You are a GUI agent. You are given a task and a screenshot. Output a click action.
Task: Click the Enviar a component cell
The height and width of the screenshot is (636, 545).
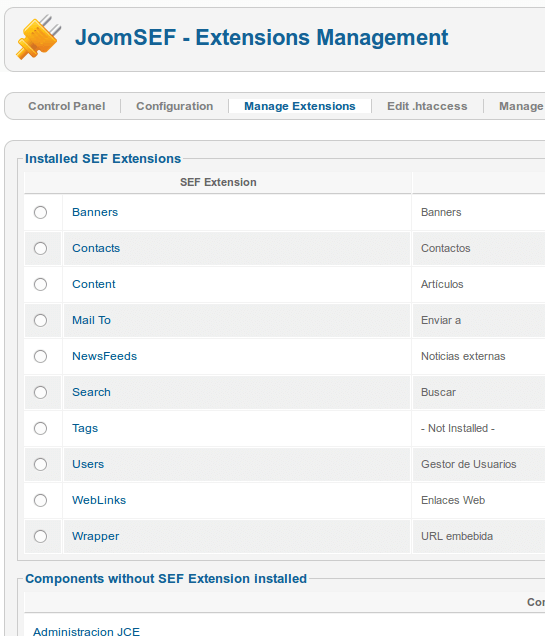441,320
